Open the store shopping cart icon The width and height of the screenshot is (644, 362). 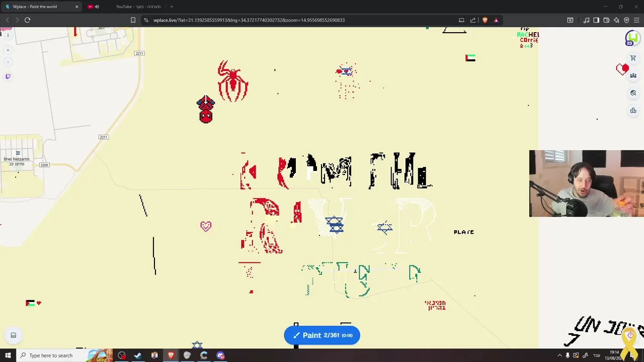tap(633, 58)
